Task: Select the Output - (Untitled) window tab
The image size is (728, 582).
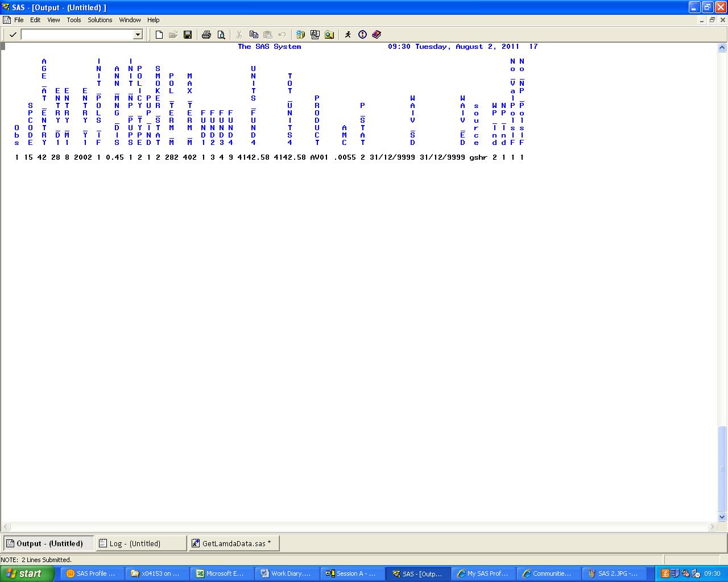Action: pyautogui.click(x=48, y=543)
